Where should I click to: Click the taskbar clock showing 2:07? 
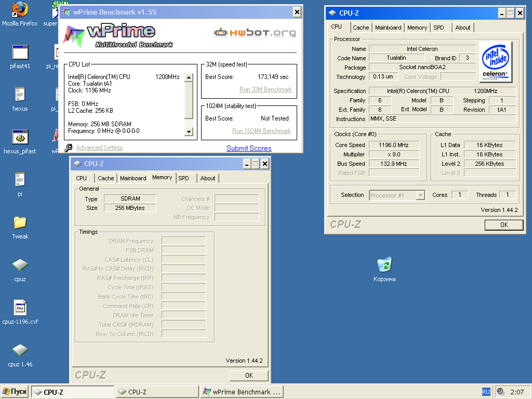point(517,392)
